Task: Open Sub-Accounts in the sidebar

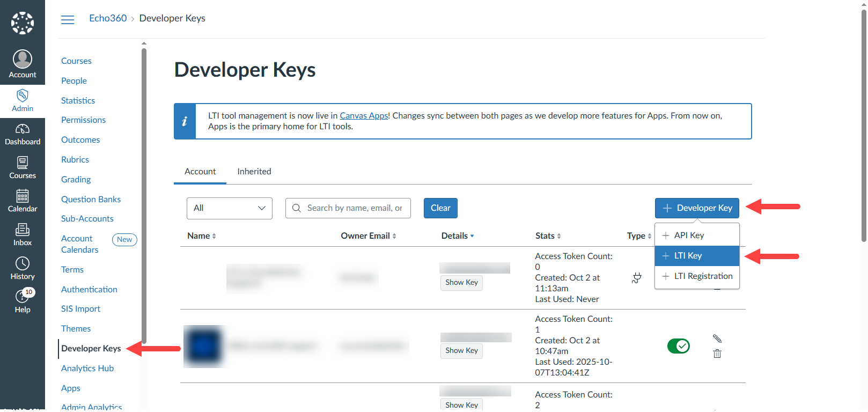Action: (87, 219)
